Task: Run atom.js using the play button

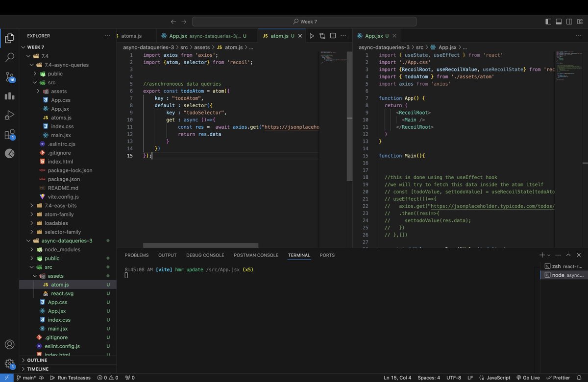Action: [312, 35]
